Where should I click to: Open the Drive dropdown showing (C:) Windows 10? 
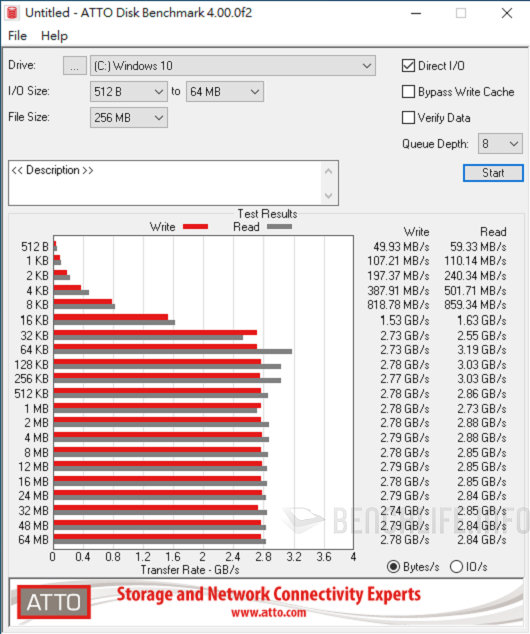tap(232, 66)
